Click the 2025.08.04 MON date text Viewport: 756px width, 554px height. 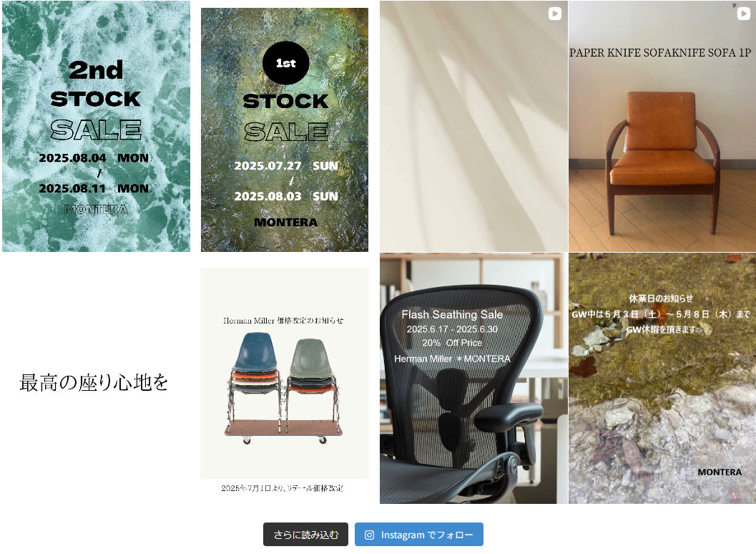pos(95,157)
